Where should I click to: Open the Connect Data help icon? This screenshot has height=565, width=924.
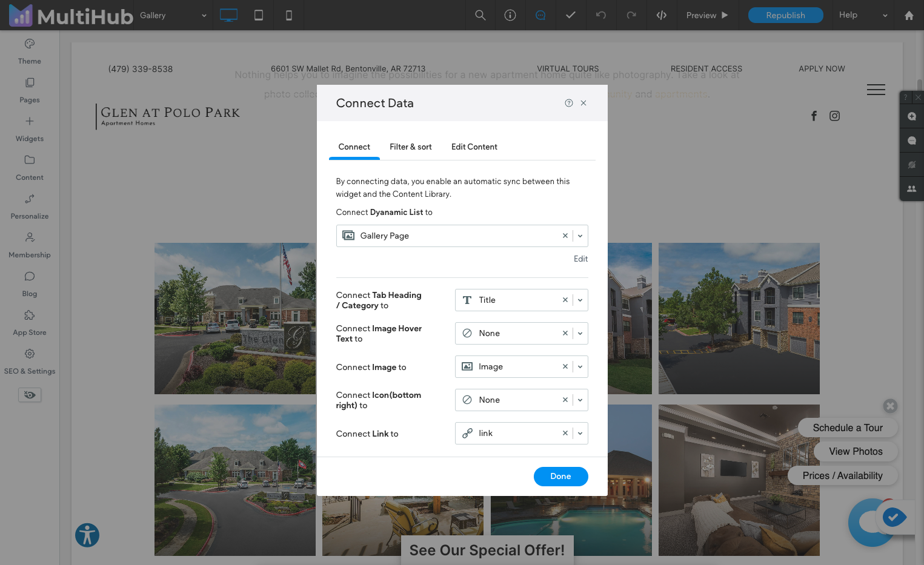click(569, 103)
